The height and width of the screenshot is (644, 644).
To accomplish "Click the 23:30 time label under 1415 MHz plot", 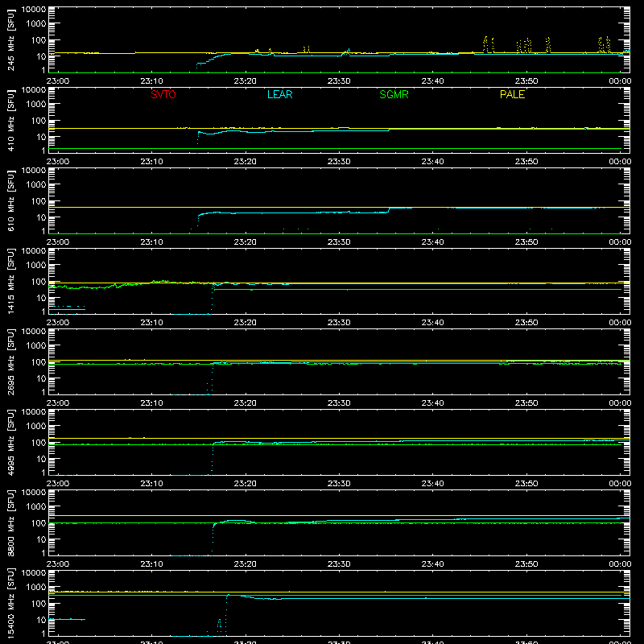I will (x=339, y=323).
